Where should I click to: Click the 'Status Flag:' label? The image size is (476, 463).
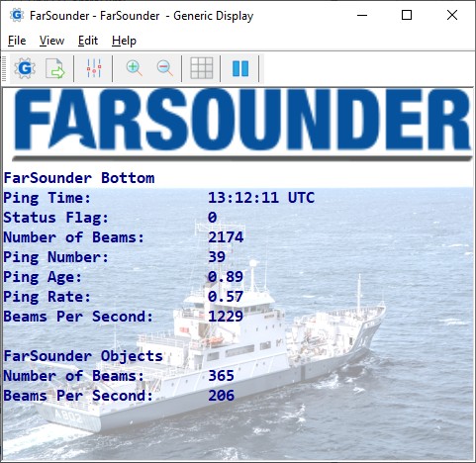tap(55, 218)
